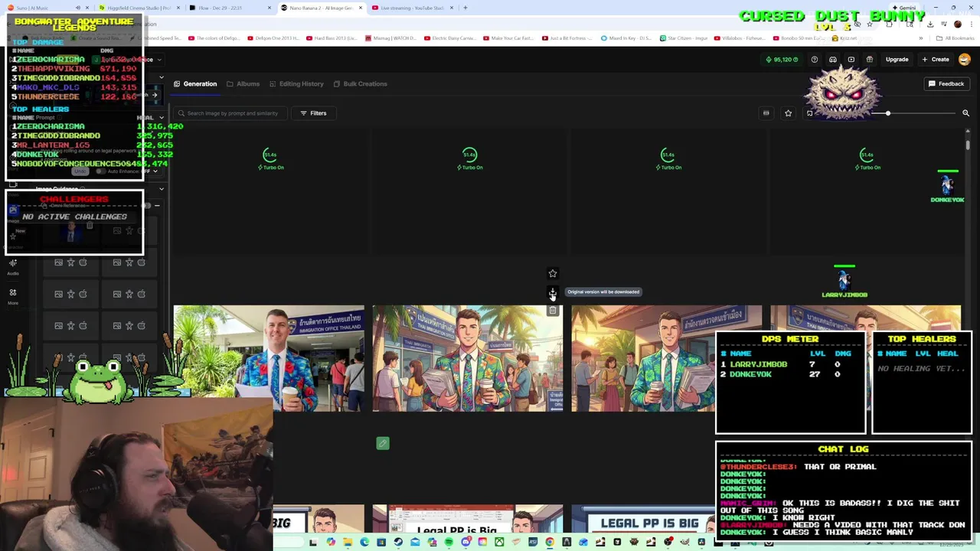
Task: Toggle the Auto Enhance switch
Action: [x=100, y=171]
